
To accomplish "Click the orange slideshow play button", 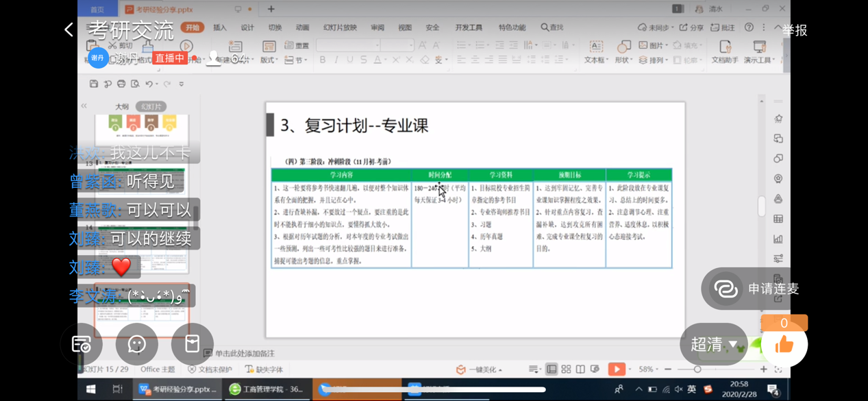I will pyautogui.click(x=616, y=369).
